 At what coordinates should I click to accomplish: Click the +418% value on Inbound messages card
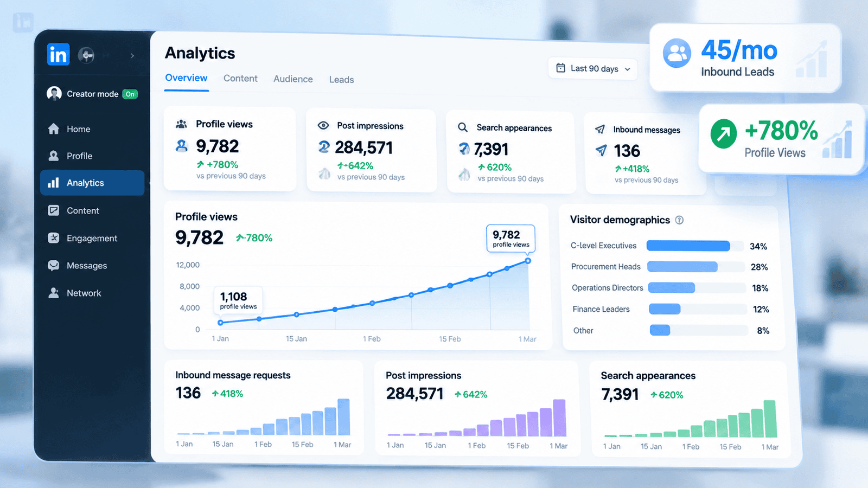coord(632,169)
